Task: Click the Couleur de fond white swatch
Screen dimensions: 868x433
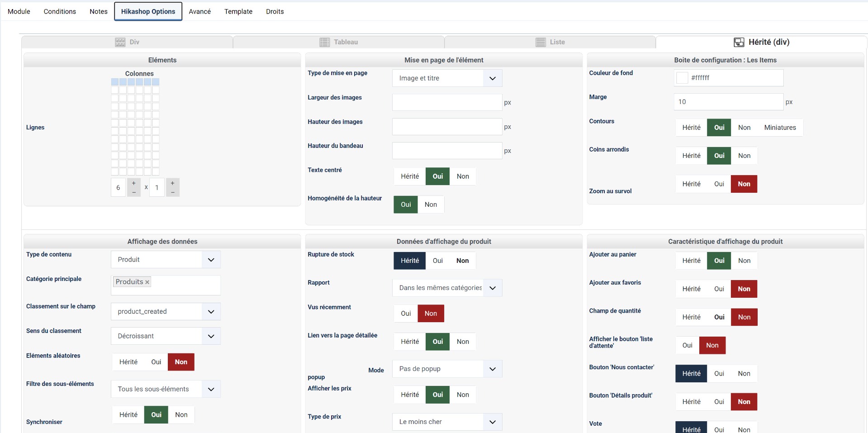Action: [x=682, y=78]
